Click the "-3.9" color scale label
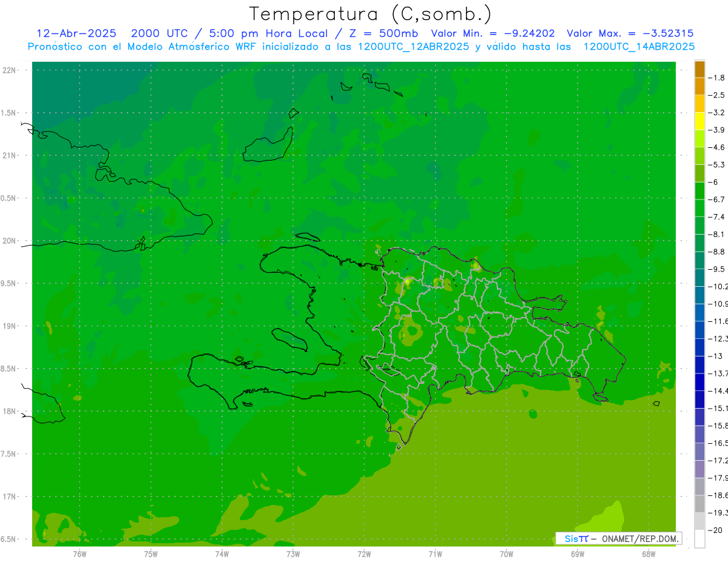 tap(716, 130)
